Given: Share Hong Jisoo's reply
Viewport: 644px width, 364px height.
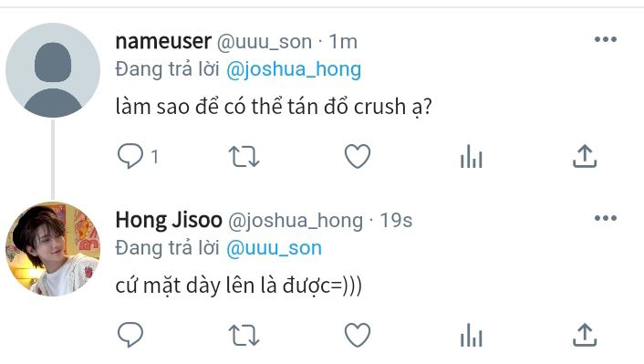Looking at the screenshot, I should (585, 335).
